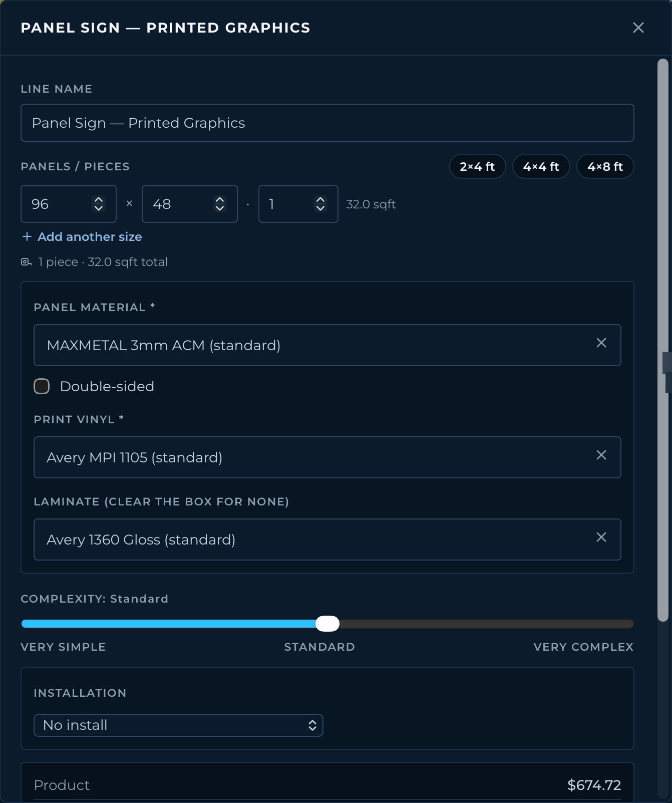Click the 1 piece total summary text
Image resolution: width=672 pixels, height=803 pixels.
pos(103,262)
